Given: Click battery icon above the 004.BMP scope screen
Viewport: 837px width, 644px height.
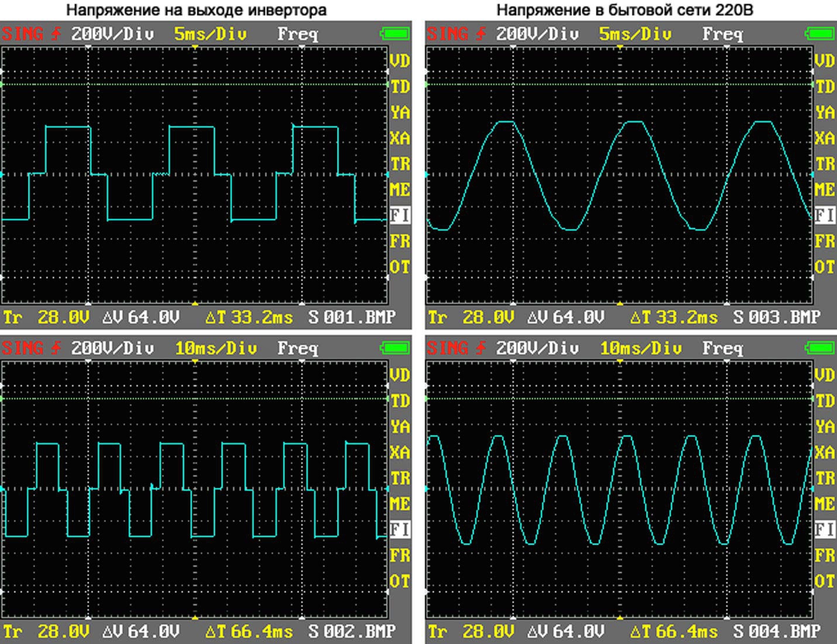Looking at the screenshot, I should coord(819,348).
